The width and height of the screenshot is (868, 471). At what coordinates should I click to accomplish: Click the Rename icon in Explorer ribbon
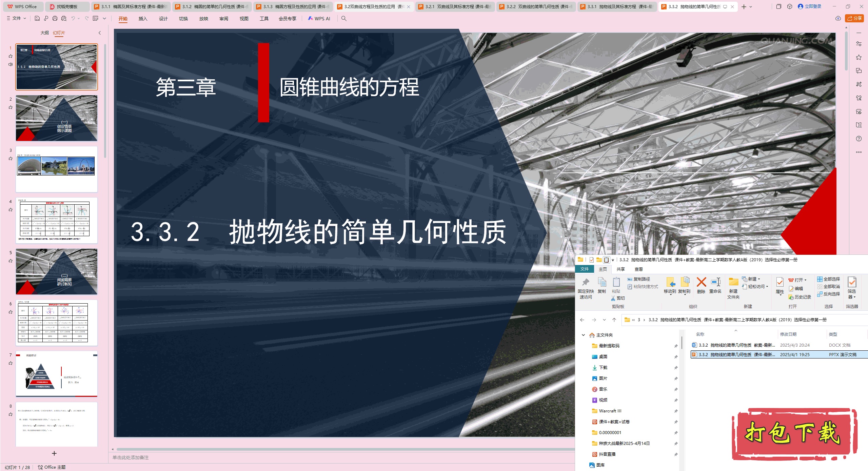point(715,285)
